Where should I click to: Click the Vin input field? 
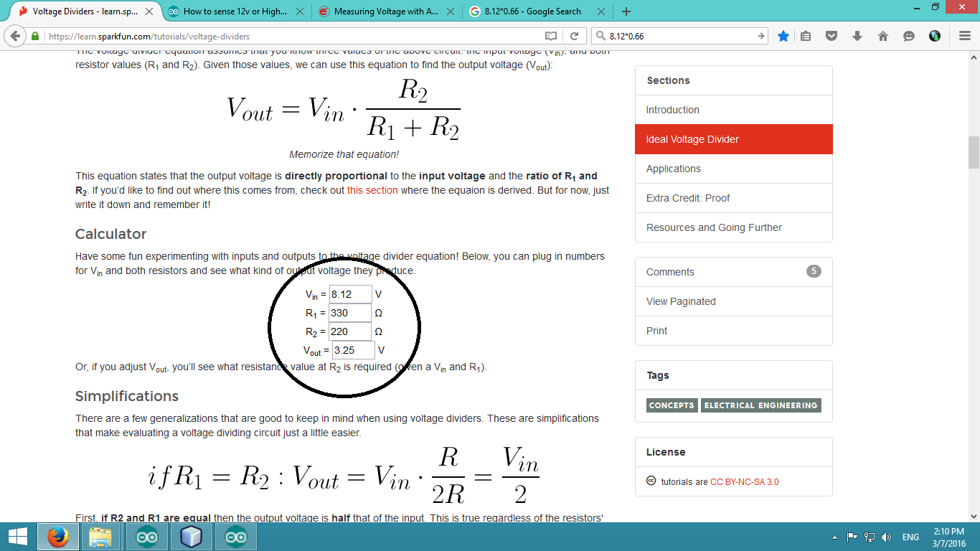[351, 294]
